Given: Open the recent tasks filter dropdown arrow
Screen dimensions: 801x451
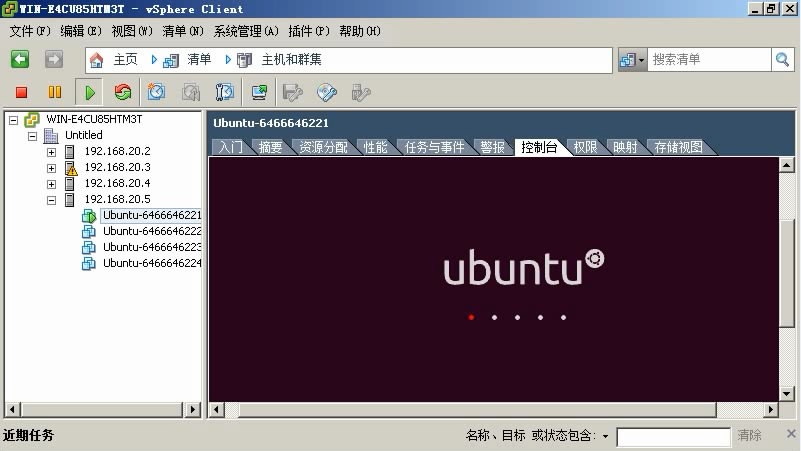Looking at the screenshot, I should coord(605,436).
